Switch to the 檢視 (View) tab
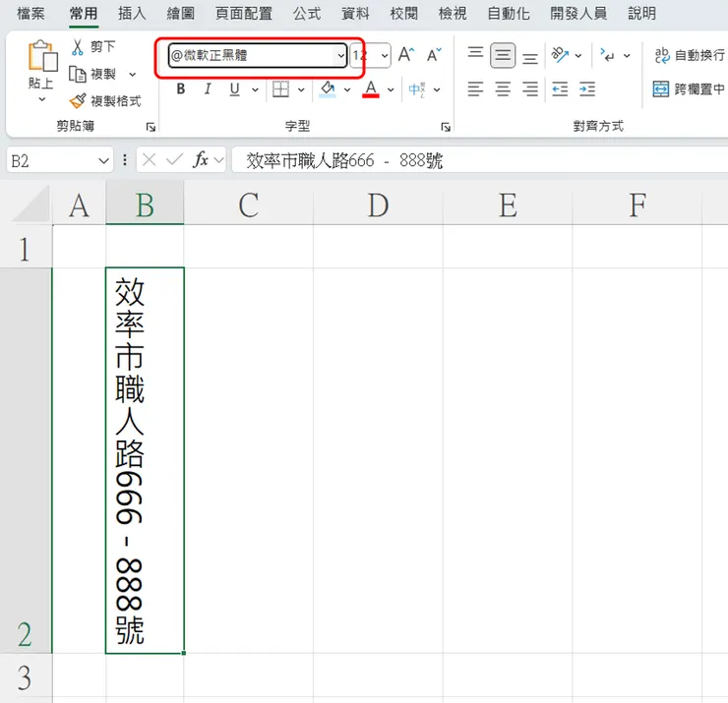The width and height of the screenshot is (728, 703). (453, 14)
